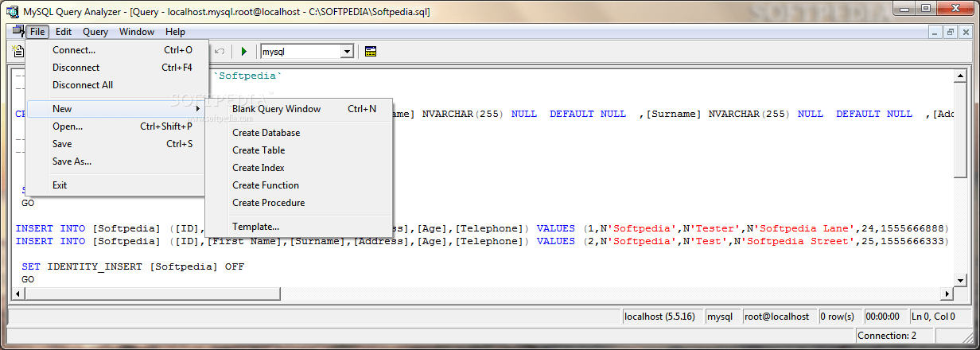Image resolution: width=980 pixels, height=350 pixels.
Task: Click the scrollbar up arrow
Action: pyautogui.click(x=960, y=76)
